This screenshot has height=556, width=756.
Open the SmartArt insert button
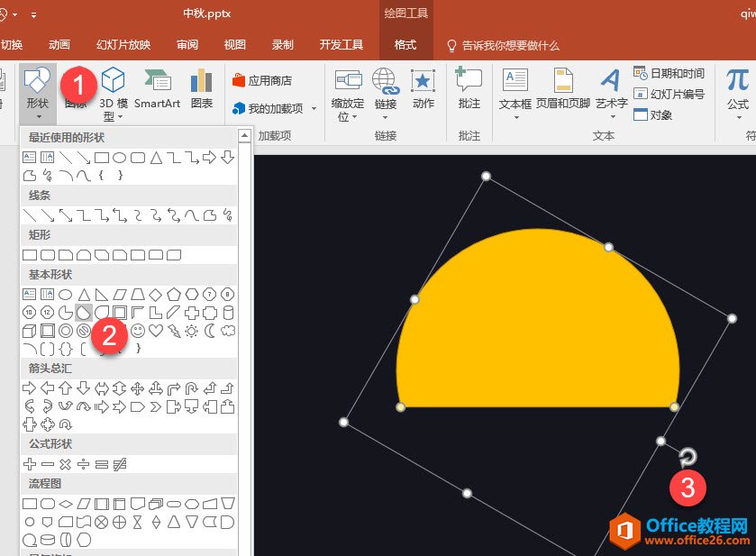click(x=157, y=88)
